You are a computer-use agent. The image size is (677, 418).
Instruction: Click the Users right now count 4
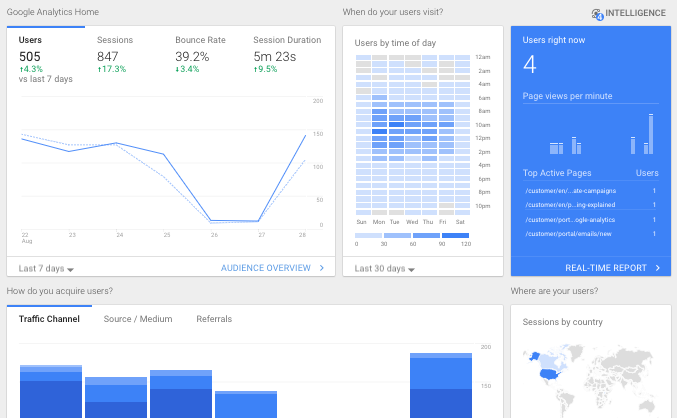[x=530, y=65]
